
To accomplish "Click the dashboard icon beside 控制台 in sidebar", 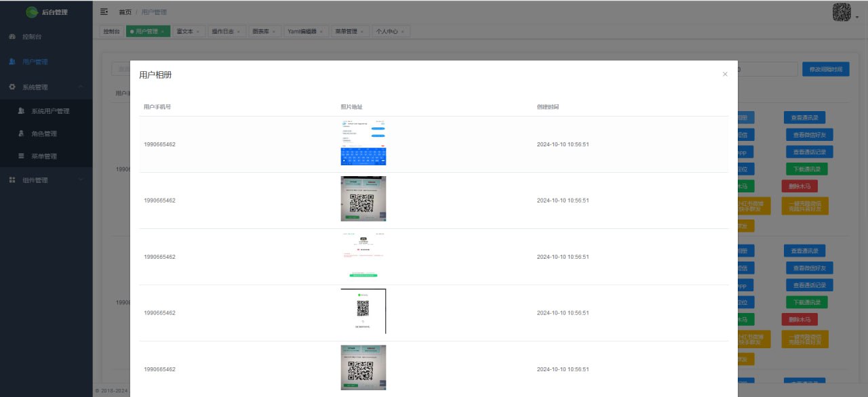I will 12,37.
